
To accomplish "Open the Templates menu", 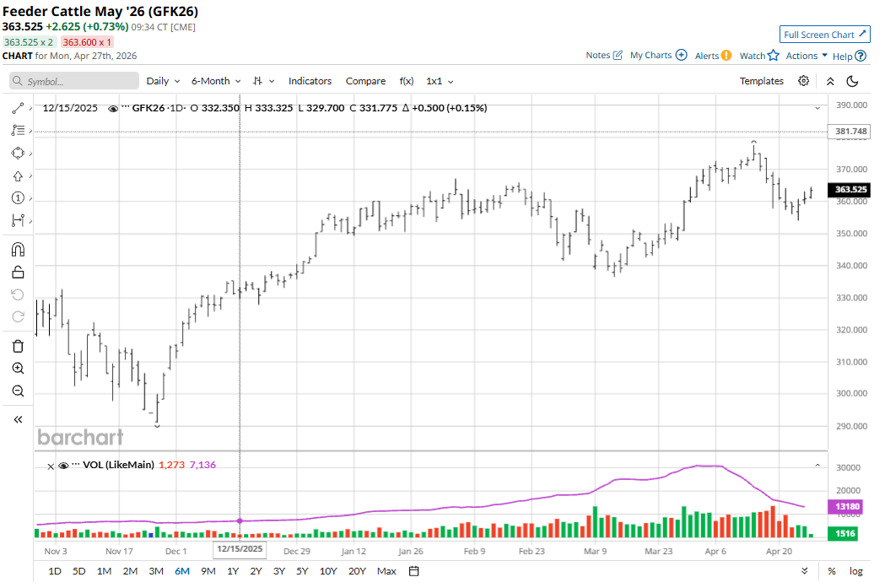I will [x=761, y=81].
